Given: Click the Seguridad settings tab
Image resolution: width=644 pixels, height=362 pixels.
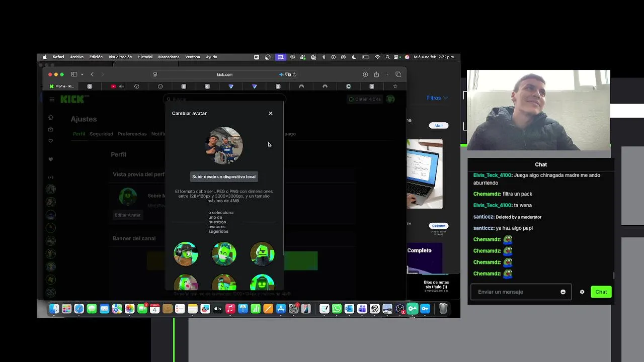Looking at the screenshot, I should 101,134.
